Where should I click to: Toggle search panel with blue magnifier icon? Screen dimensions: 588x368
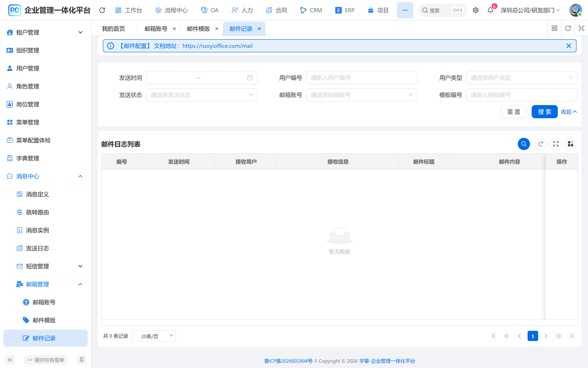click(524, 144)
